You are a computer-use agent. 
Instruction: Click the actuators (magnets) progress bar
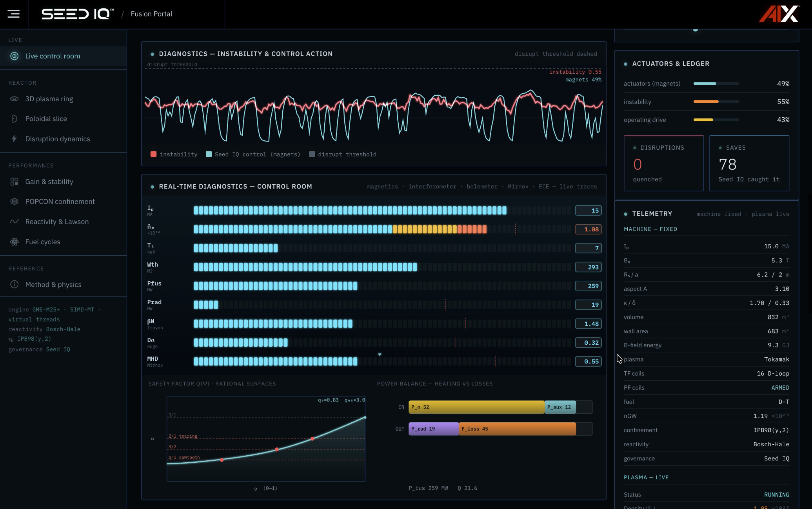(x=716, y=84)
